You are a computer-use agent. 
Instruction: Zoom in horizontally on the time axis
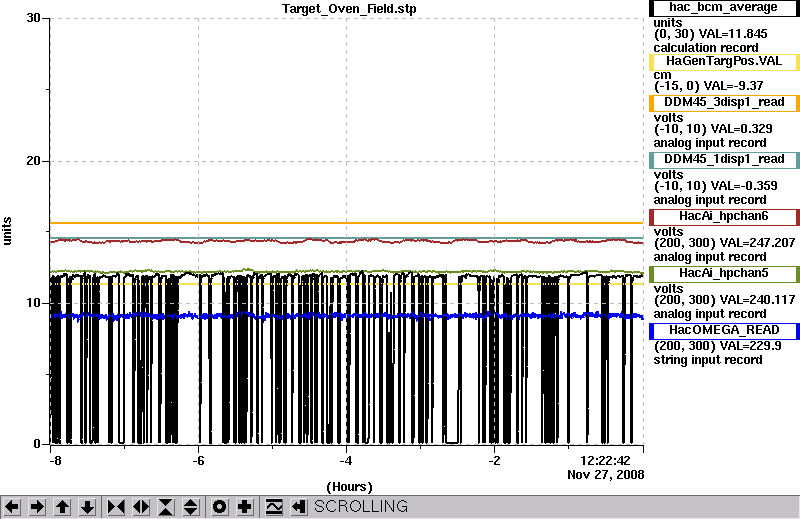pyautogui.click(x=116, y=507)
